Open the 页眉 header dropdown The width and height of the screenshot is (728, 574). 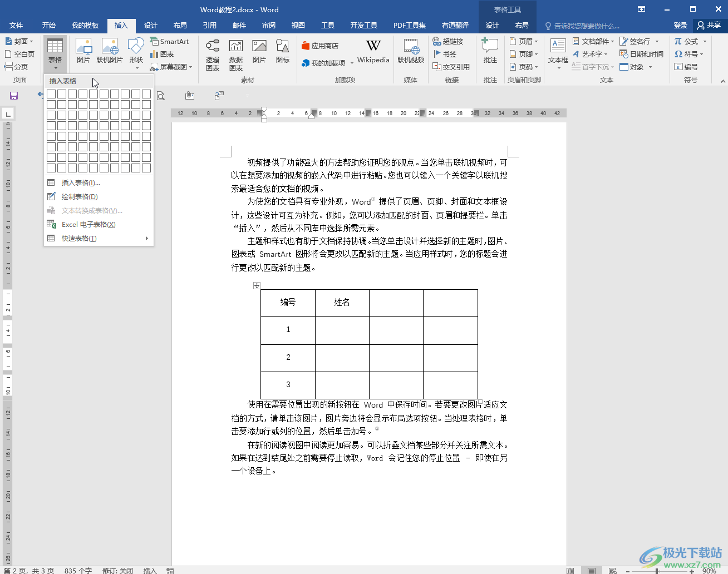pos(524,42)
